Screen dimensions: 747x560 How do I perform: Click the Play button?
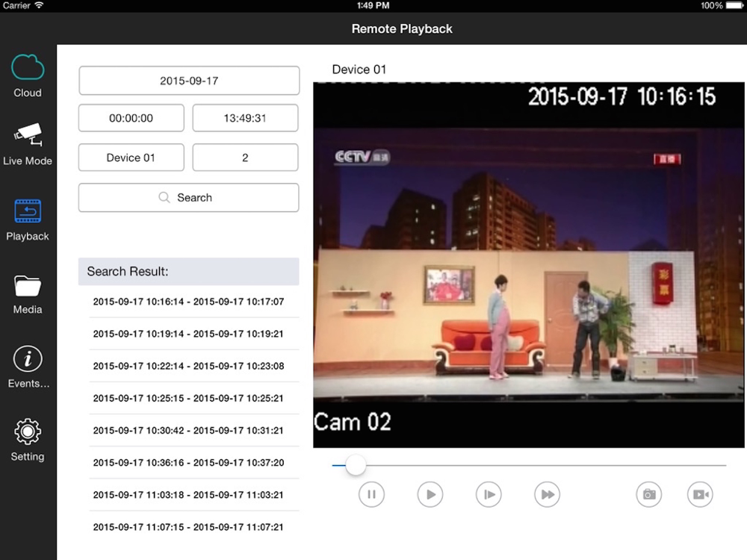(430, 494)
